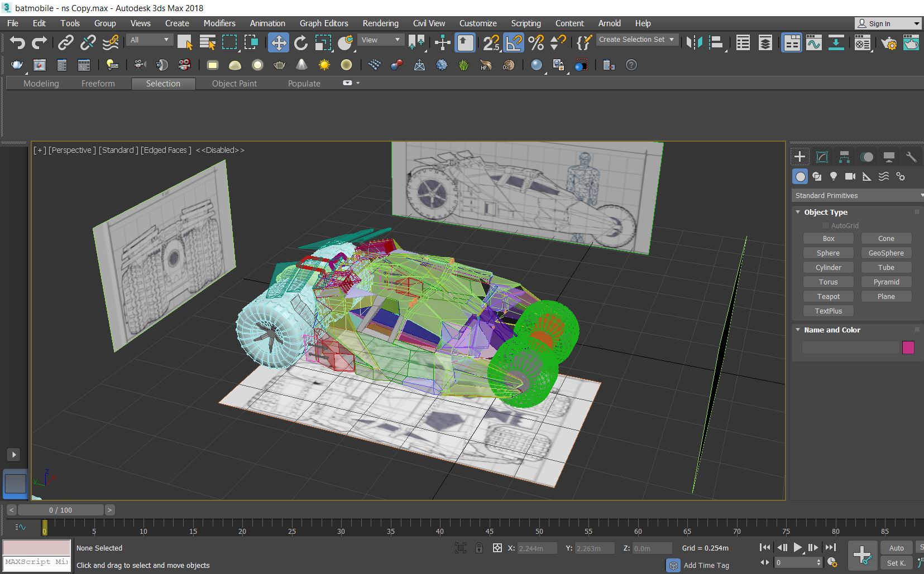Click the Unlink Selection icon

point(88,42)
